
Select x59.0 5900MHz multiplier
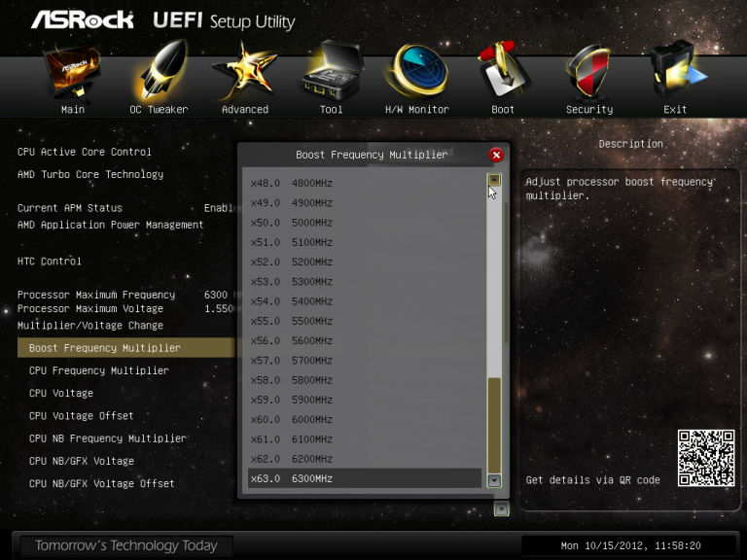[x=365, y=400]
